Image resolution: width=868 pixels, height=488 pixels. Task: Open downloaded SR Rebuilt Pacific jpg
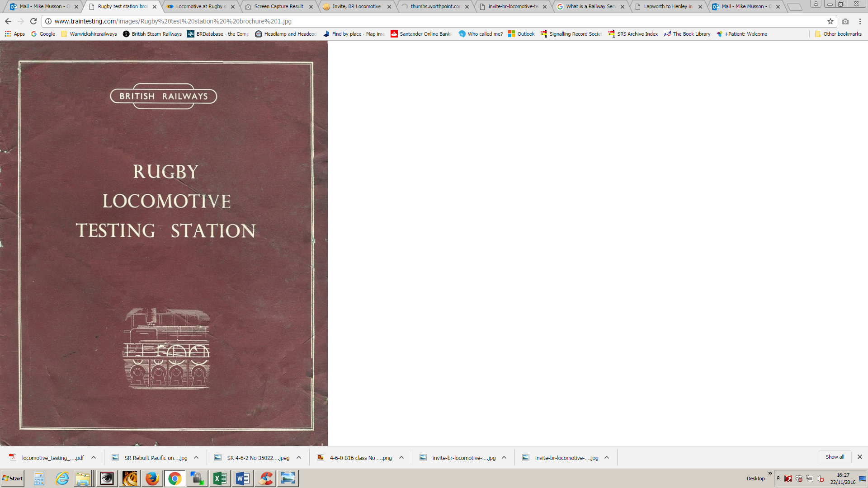click(x=150, y=458)
